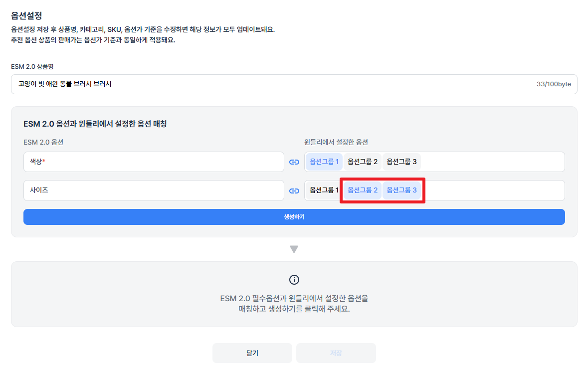Screen dimensions: 588x373
Task: Select 옵션그룹 2 chip in 색상 row
Action: [362, 162]
